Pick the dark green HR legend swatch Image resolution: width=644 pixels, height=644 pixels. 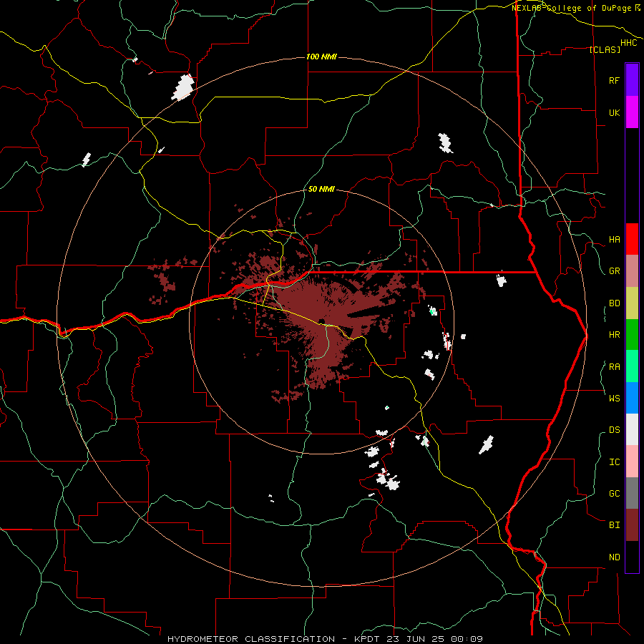632,335
